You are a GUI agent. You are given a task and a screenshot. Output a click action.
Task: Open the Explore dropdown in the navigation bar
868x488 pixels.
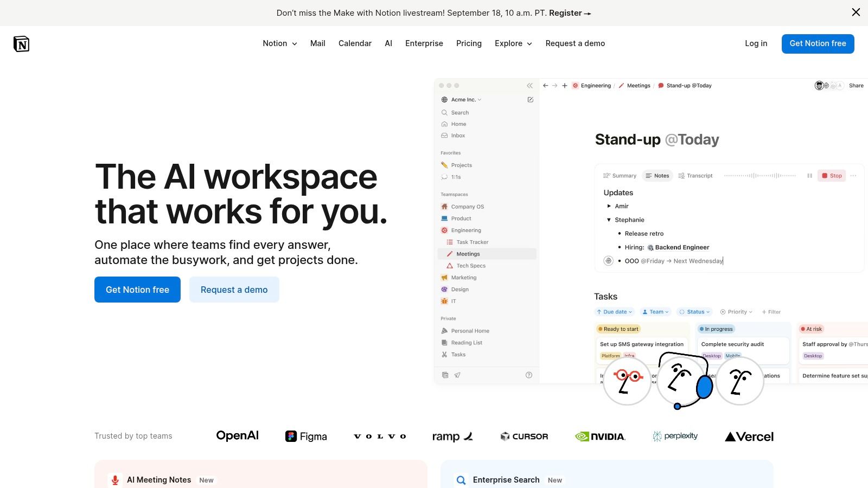(513, 43)
